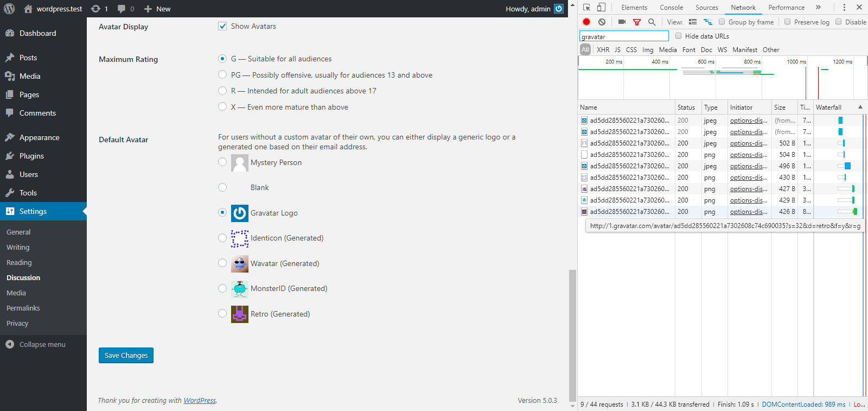Open the DevTools three-dot customize menu
868x411 pixels.
click(844, 8)
